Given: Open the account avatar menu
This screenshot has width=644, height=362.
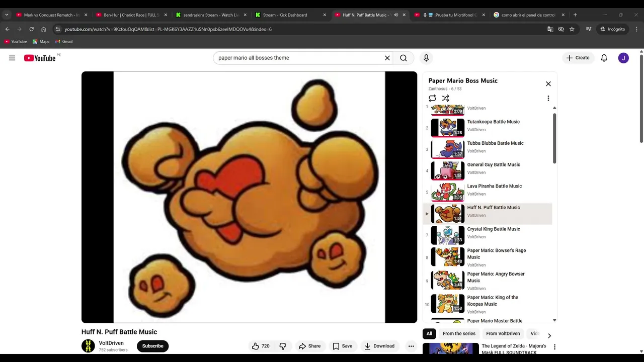Looking at the screenshot, I should coord(623,58).
